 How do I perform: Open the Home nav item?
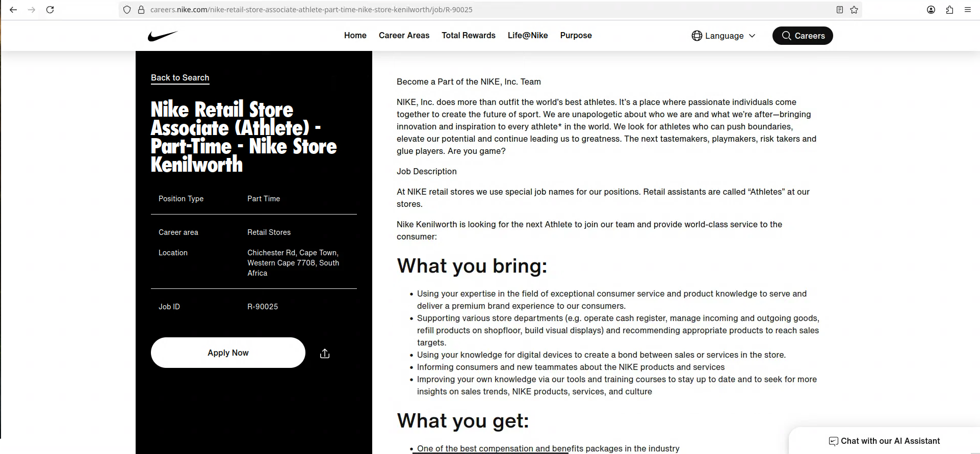point(355,35)
